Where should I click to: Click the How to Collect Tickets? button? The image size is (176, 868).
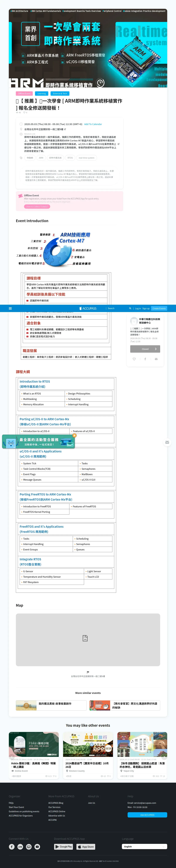tap(37, 207)
